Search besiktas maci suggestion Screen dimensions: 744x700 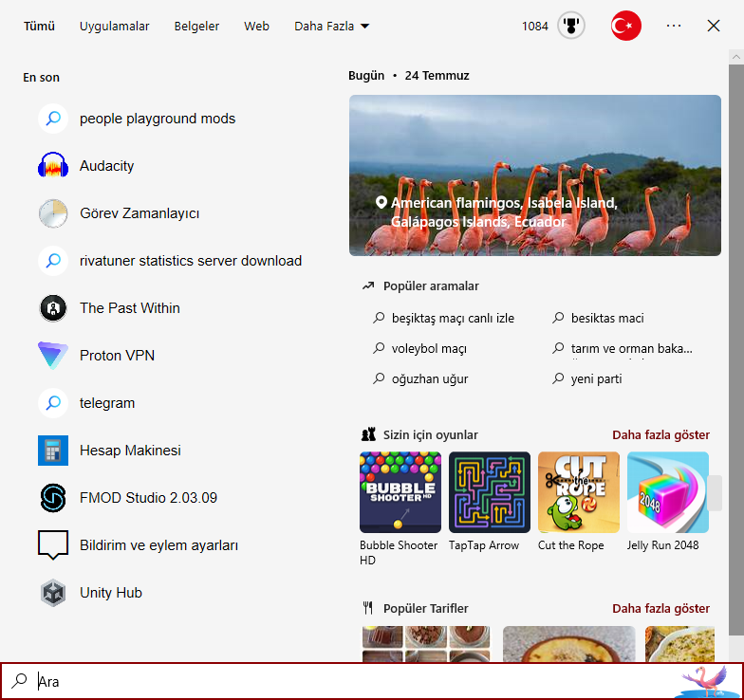[x=598, y=319]
